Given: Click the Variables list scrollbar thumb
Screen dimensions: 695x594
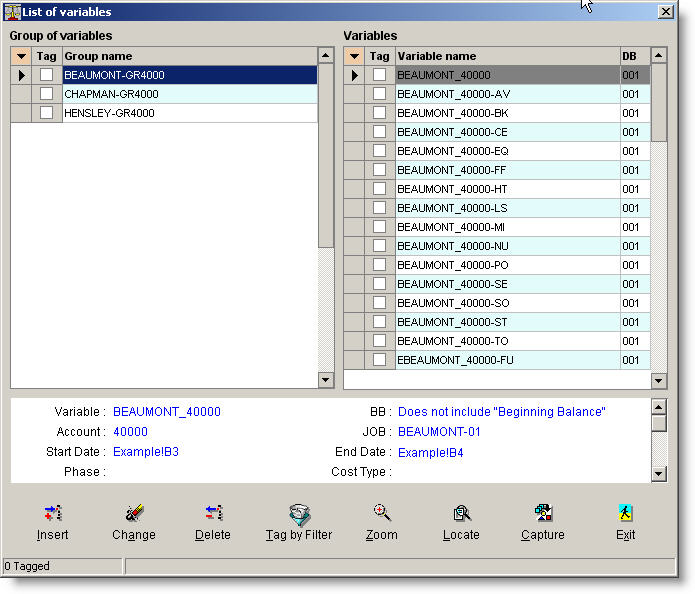Looking at the screenshot, I should (659, 103).
